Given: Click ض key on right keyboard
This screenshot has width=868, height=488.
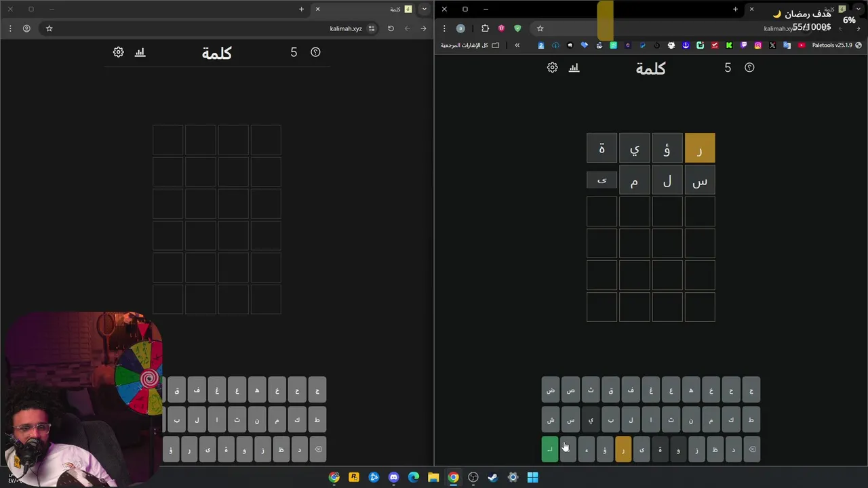Looking at the screenshot, I should pos(551,390).
